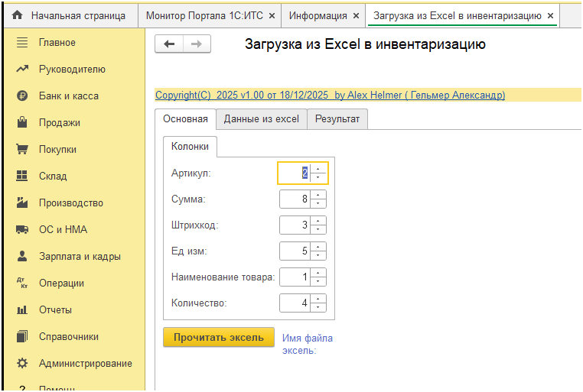The height and width of the screenshot is (392, 583).
Task: Close the Загрузка из Excel в инвентаризацию tab
Action: pyautogui.click(x=550, y=15)
